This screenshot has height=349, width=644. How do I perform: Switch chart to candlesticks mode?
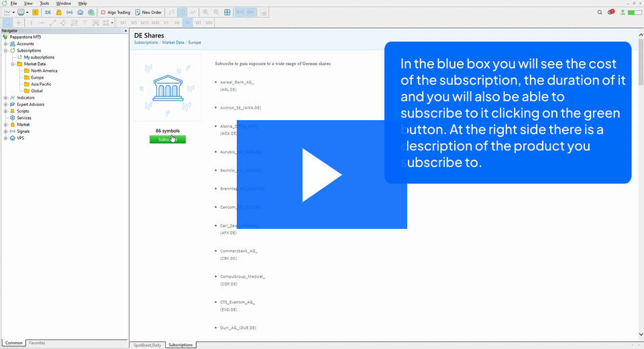point(182,12)
